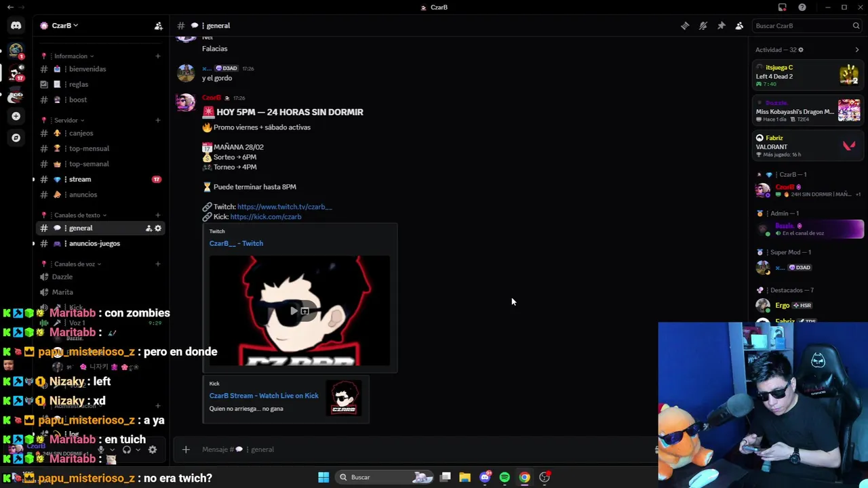Open File Explorer on taskbar
The width and height of the screenshot is (868, 488).
465,477
